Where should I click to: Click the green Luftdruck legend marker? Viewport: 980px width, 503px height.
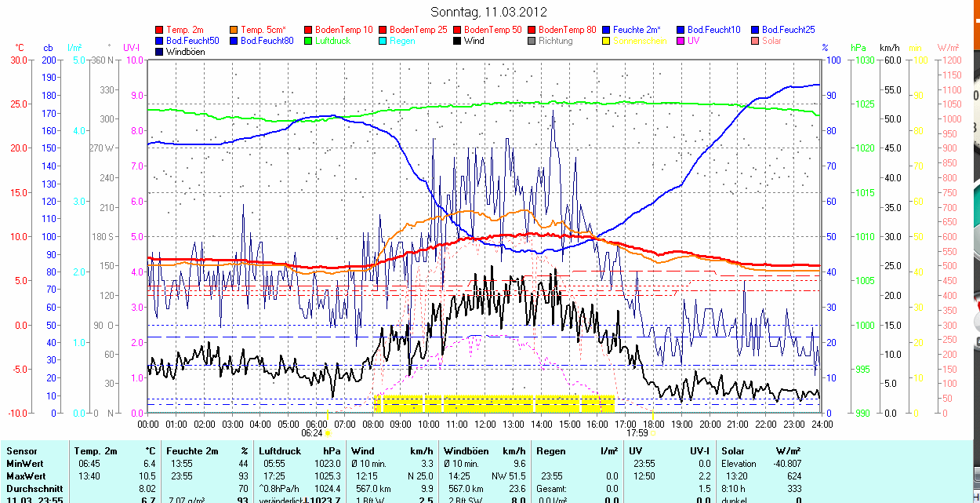309,41
